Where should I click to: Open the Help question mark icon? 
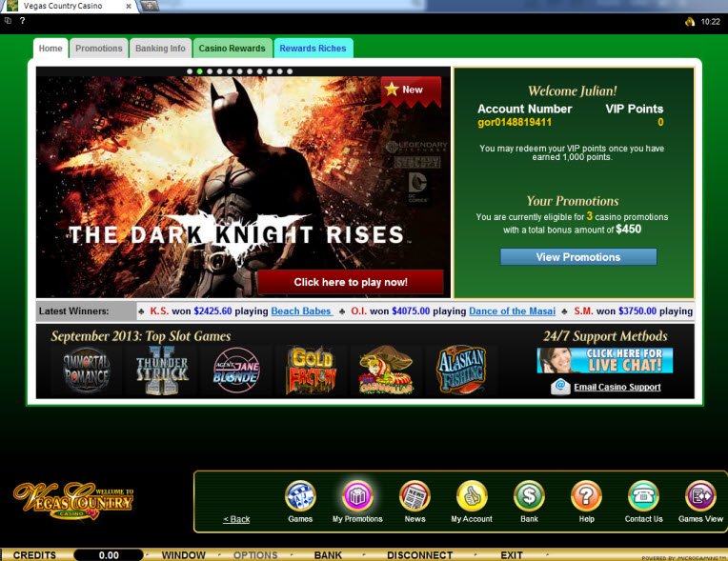tap(586, 496)
